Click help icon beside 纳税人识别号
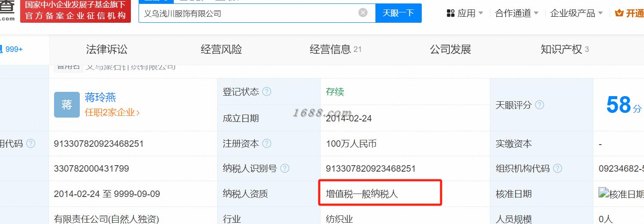Screen dimensions: 644x224 click(x=285, y=169)
